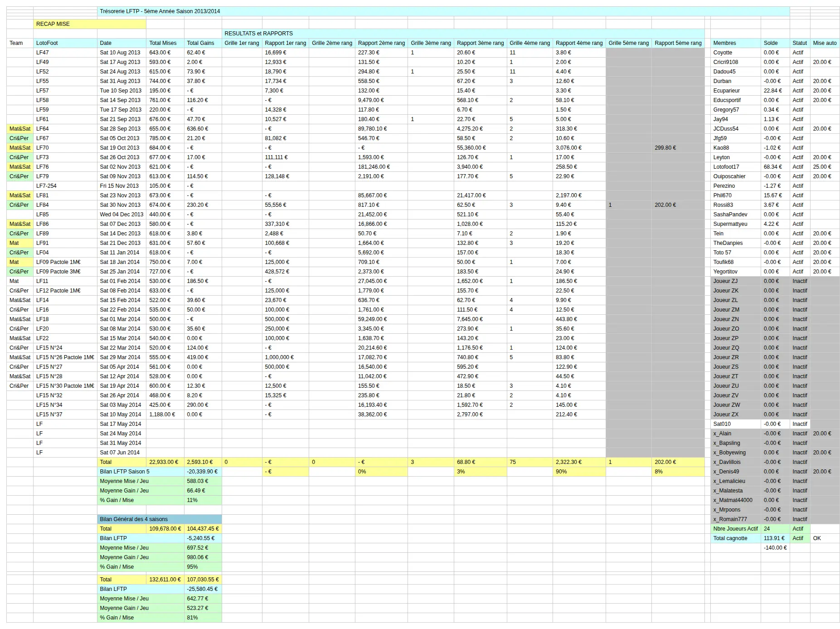Viewport: 840px width, 629px height.
Task: Click the member name Yegortitov
Action: [x=736, y=272]
